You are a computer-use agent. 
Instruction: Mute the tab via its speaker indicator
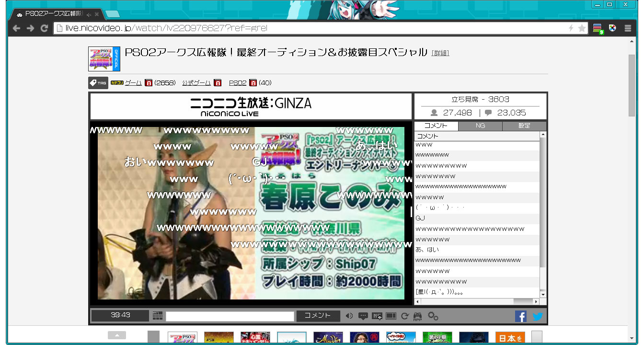[89, 14]
